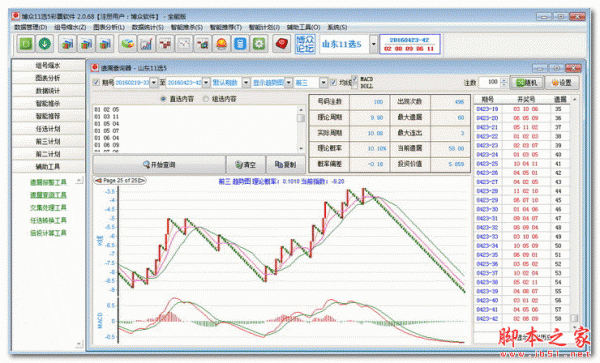
Task: Click the main window red app icon
Action: [x=16, y=16]
